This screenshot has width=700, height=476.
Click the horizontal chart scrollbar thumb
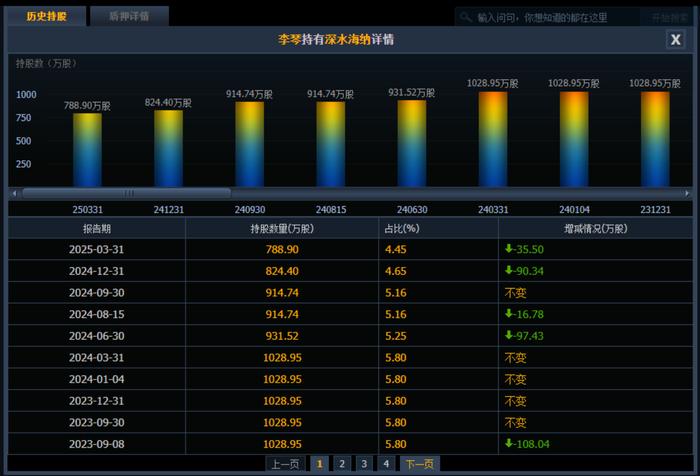click(127, 193)
